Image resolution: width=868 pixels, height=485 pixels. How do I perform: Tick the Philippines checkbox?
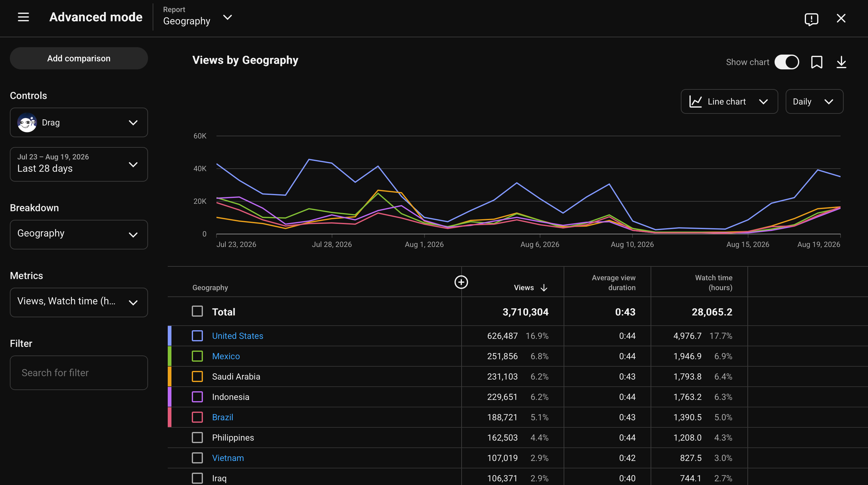(x=197, y=438)
